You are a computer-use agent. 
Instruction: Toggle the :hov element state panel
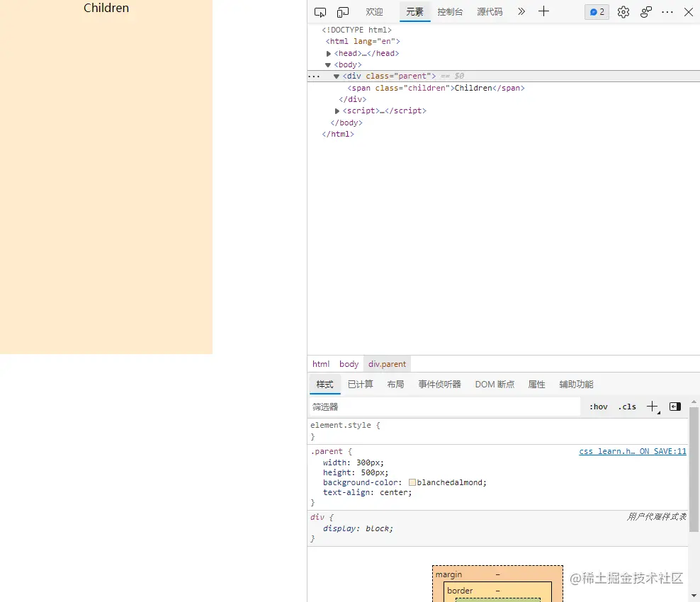click(x=598, y=407)
